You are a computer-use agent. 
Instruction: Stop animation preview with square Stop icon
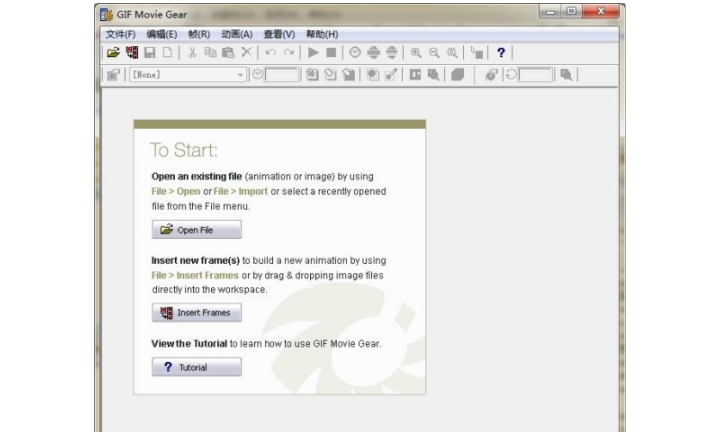(331, 52)
